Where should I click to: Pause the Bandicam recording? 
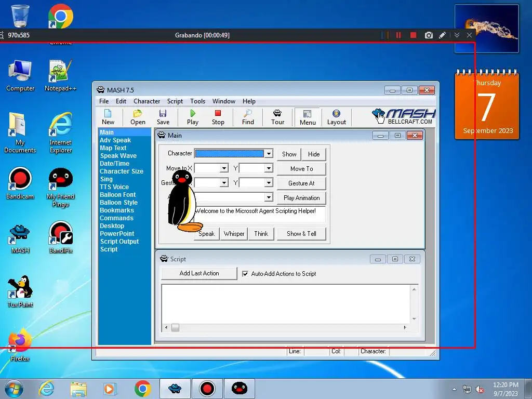tap(398, 35)
